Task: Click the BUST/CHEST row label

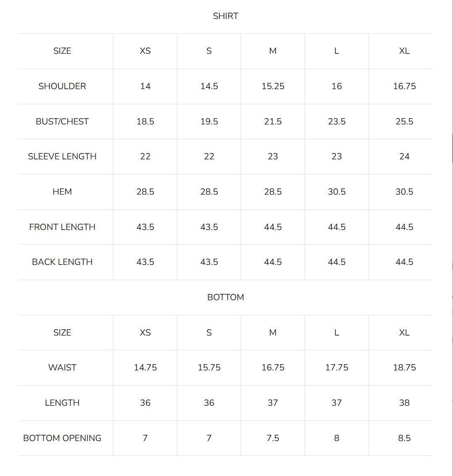Action: tap(62, 122)
